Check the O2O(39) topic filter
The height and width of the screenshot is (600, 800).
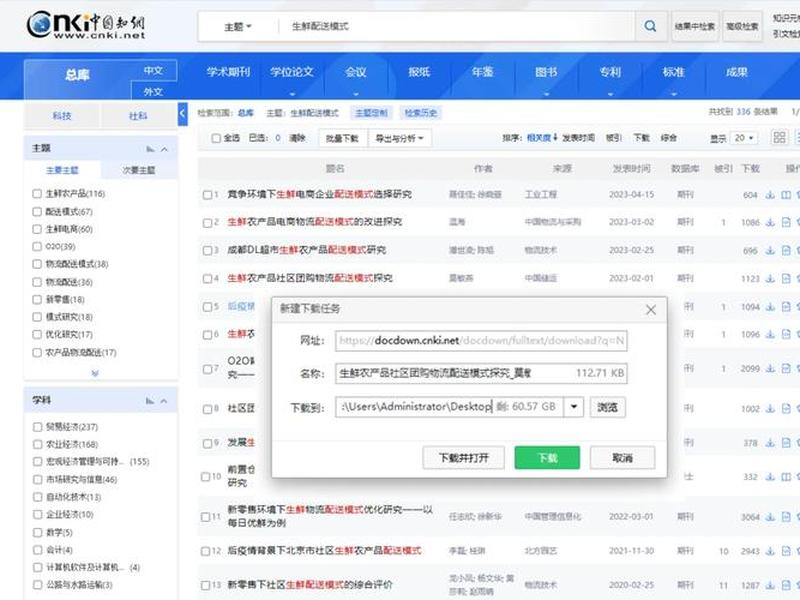(37, 246)
